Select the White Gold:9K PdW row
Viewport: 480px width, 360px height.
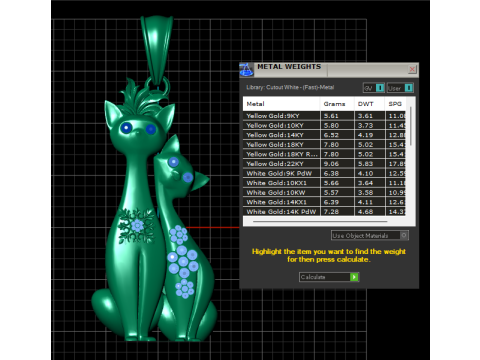pos(324,174)
